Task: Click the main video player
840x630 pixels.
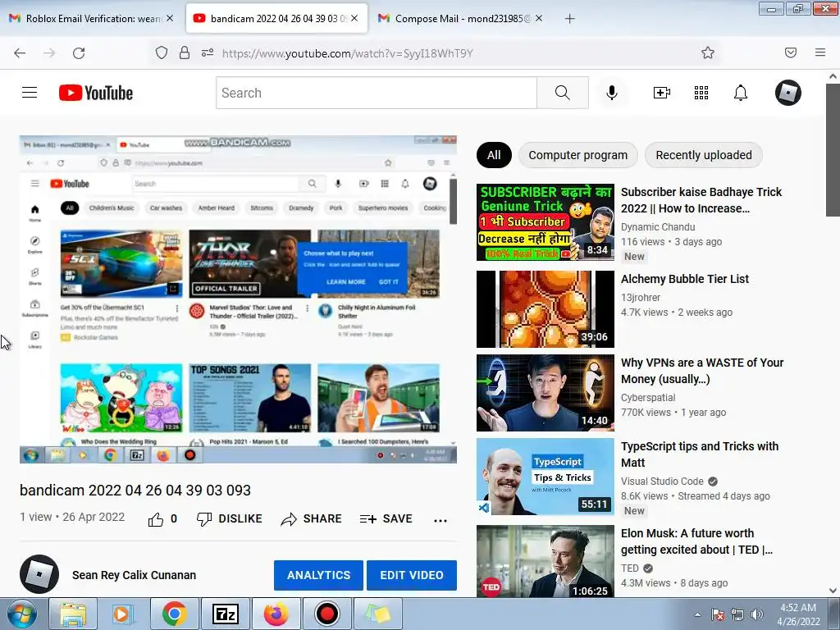Action: tap(239, 299)
